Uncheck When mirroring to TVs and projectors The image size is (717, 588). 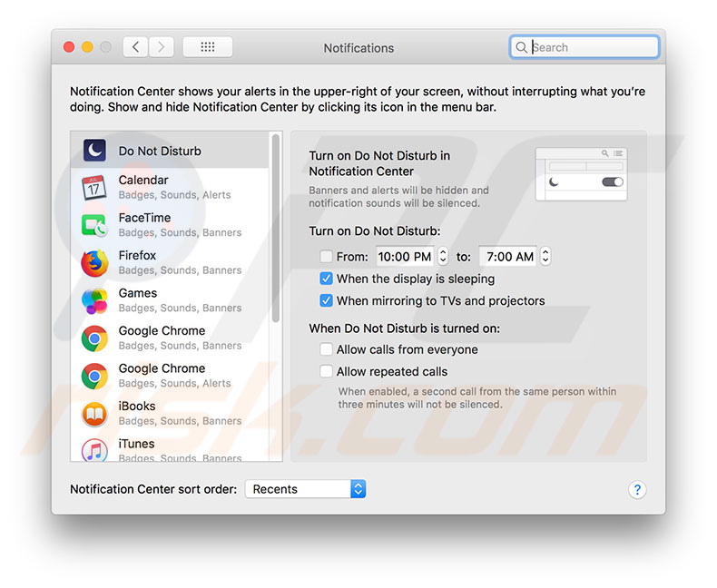coord(326,300)
